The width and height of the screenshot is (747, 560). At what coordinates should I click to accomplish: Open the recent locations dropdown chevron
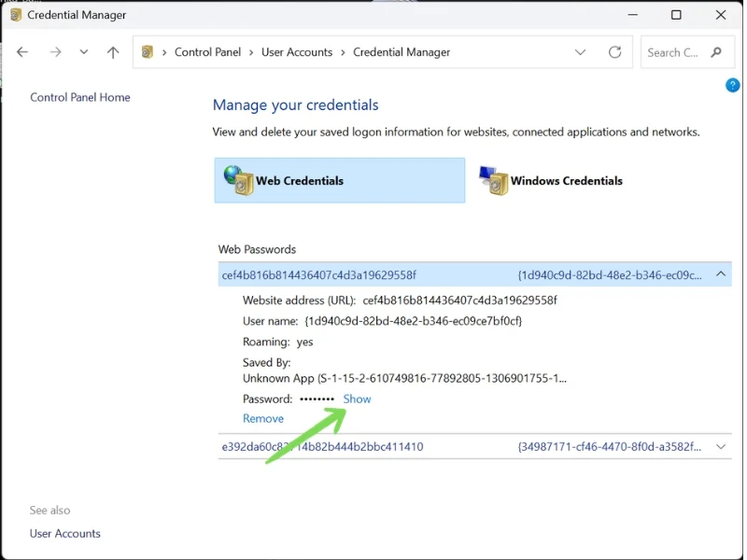[x=84, y=52]
